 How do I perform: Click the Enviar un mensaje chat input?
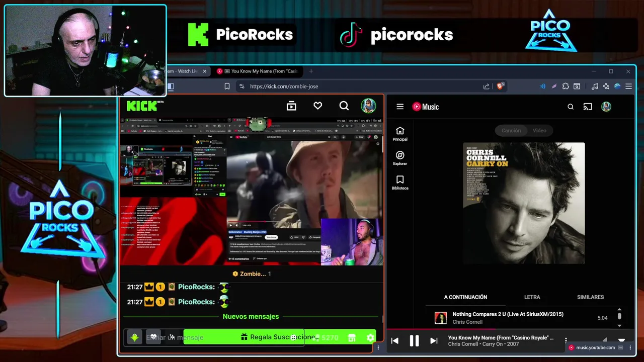[x=214, y=337]
